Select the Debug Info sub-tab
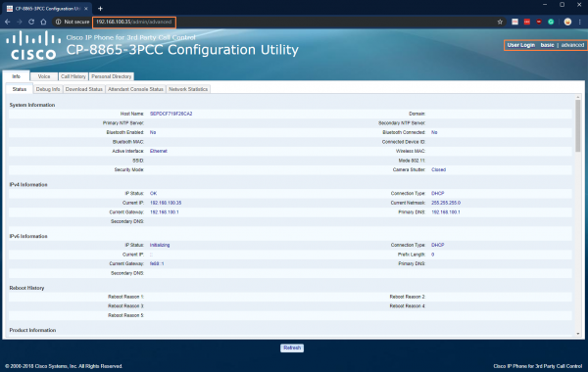The width and height of the screenshot is (588, 372). tap(48, 89)
